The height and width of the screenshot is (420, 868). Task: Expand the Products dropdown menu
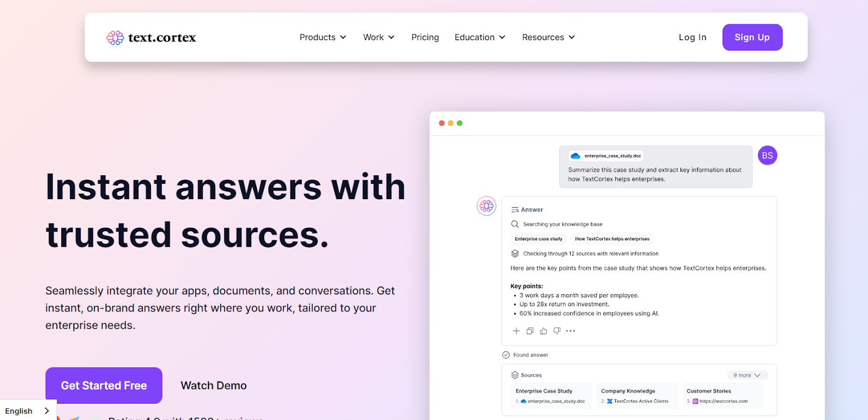point(323,37)
